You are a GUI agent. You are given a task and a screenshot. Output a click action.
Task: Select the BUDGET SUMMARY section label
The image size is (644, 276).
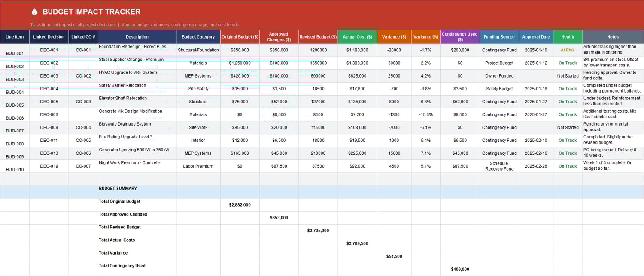118,188
